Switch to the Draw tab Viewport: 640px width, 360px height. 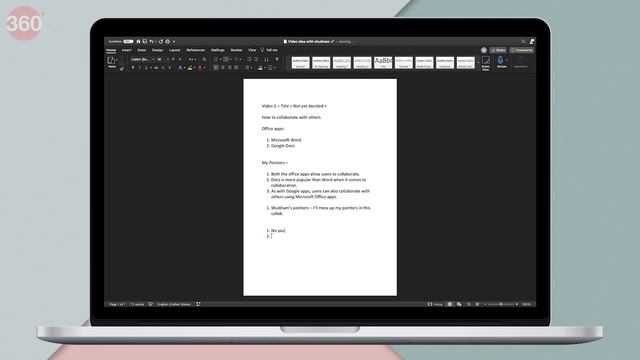(142, 50)
